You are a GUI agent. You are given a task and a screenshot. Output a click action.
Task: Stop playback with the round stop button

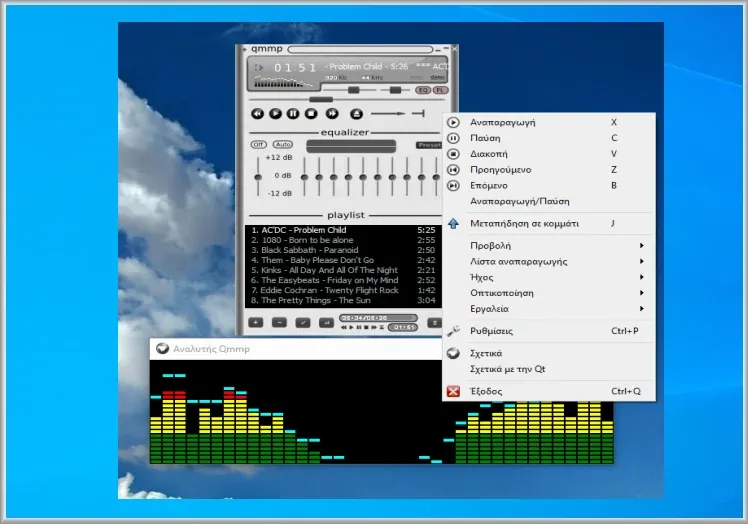[311, 114]
